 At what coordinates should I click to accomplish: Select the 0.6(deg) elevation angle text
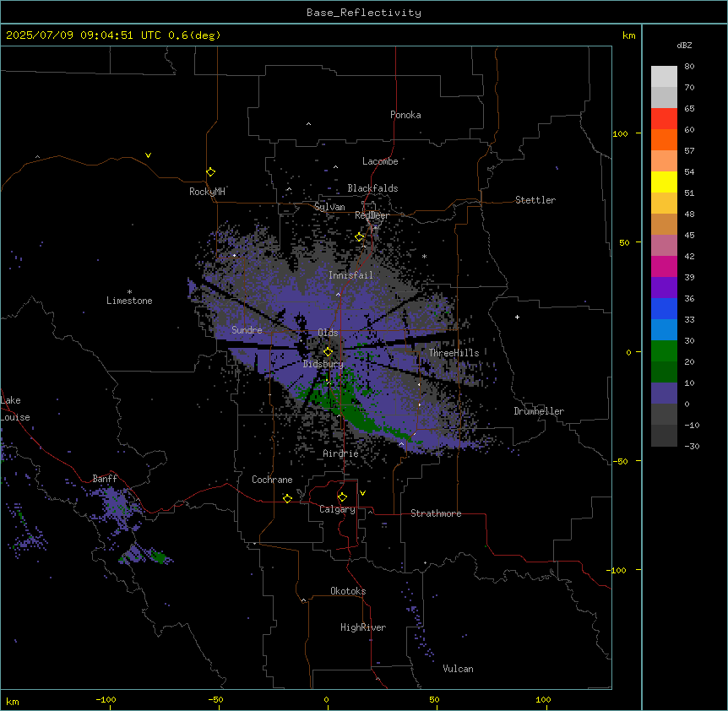[194, 35]
